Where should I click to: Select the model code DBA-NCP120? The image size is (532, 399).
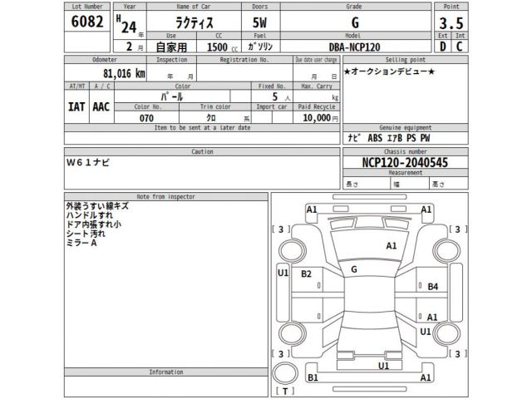(x=354, y=47)
